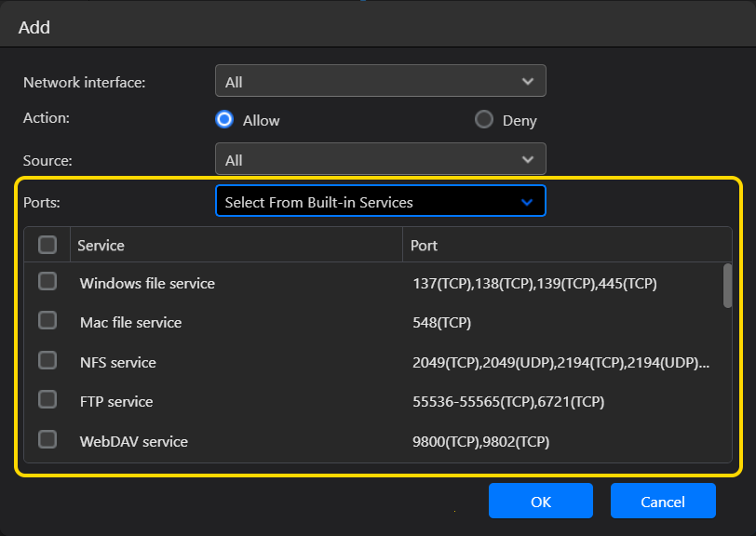The height and width of the screenshot is (536, 756).
Task: Tick the Mac file service checkbox
Action: (47, 320)
